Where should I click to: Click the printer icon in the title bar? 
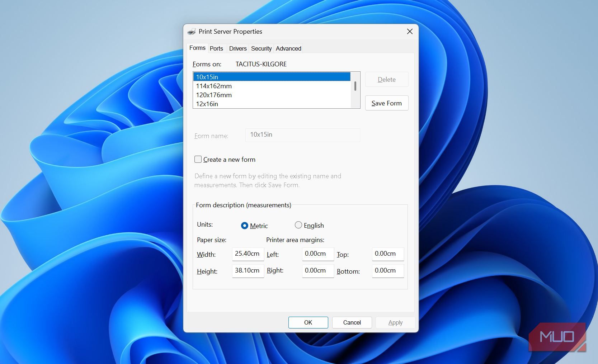(x=192, y=32)
